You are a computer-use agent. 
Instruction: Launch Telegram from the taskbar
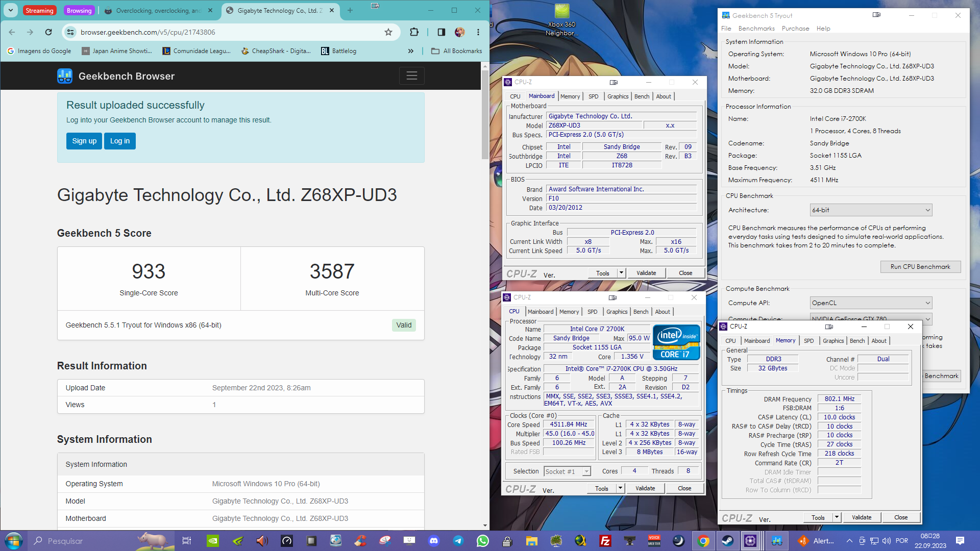458,541
